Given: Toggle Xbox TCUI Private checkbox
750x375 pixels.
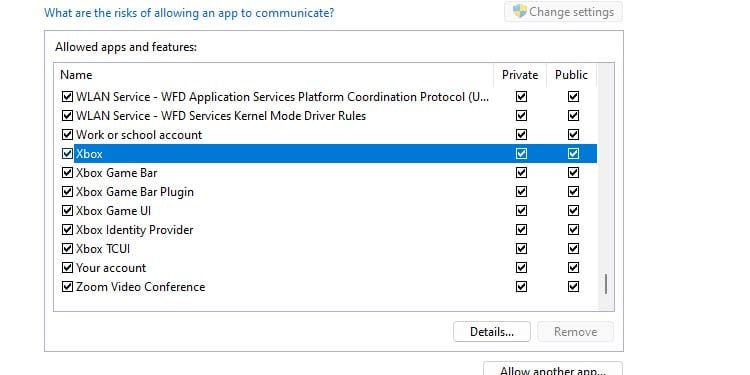Looking at the screenshot, I should (x=521, y=249).
